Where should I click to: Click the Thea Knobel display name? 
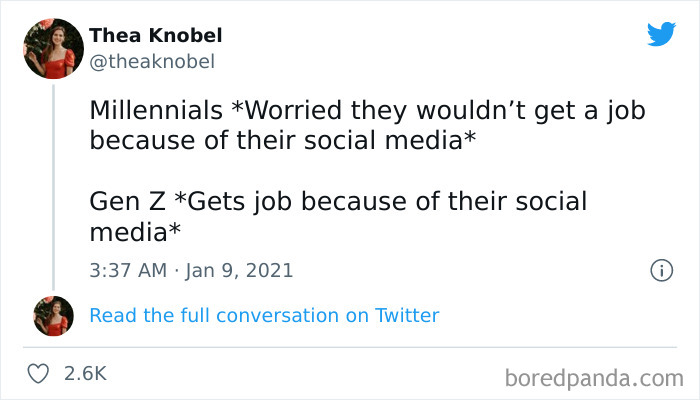pyautogui.click(x=156, y=35)
